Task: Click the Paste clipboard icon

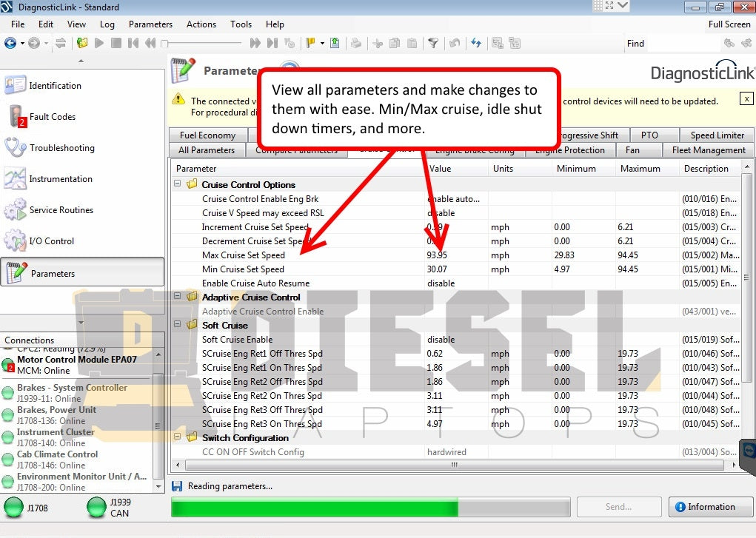Action: (412, 44)
